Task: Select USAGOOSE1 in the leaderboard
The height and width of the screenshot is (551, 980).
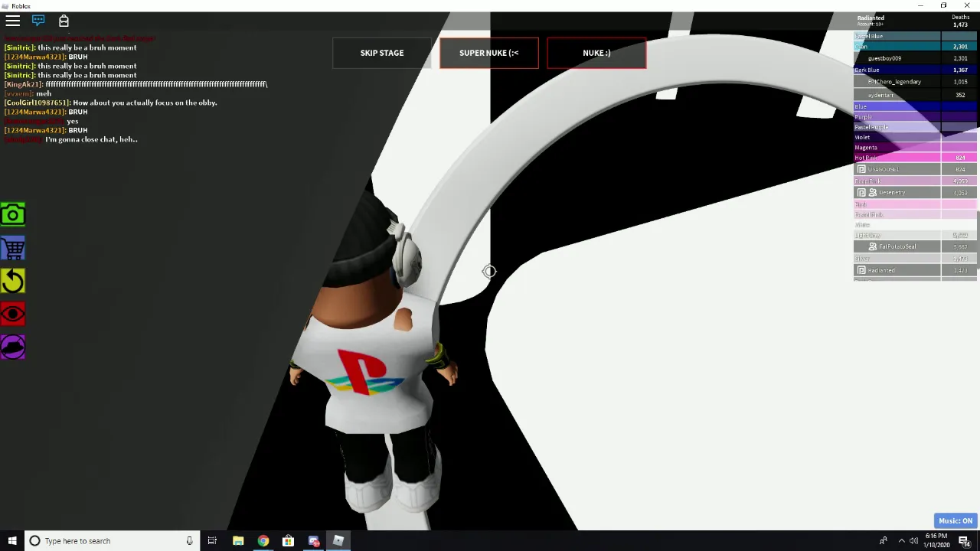Action: 916,169
